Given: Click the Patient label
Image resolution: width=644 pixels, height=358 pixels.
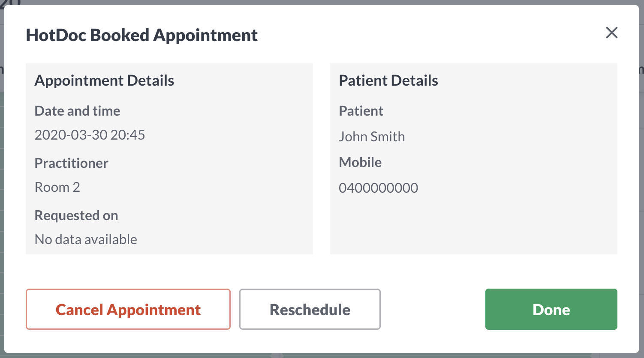Looking at the screenshot, I should coord(361,110).
